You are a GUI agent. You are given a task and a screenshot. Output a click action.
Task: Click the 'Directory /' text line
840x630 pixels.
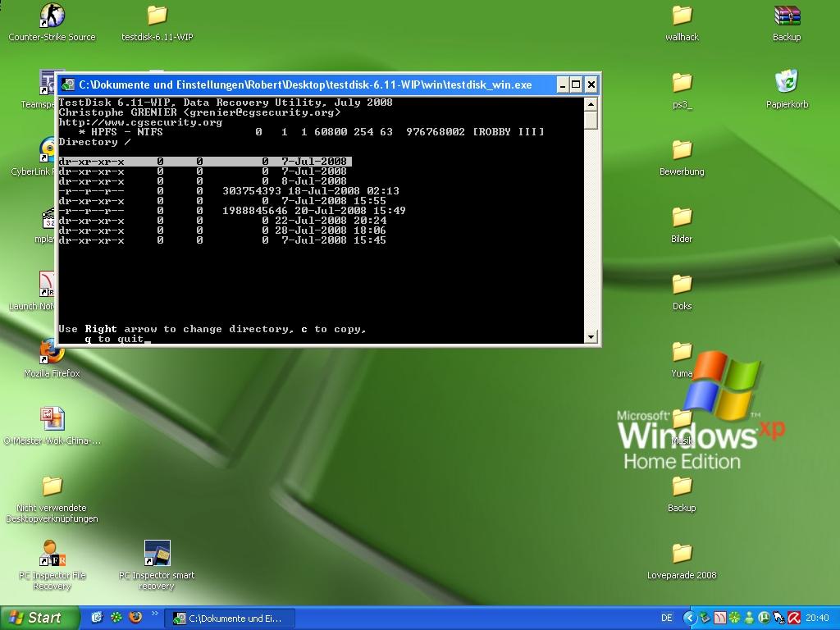pyautogui.click(x=94, y=142)
